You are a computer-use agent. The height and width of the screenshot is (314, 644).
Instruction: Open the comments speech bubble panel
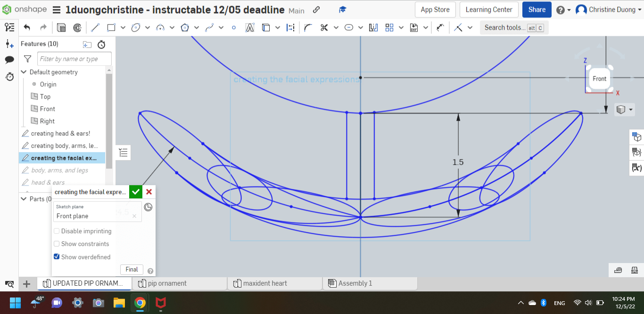click(x=9, y=60)
